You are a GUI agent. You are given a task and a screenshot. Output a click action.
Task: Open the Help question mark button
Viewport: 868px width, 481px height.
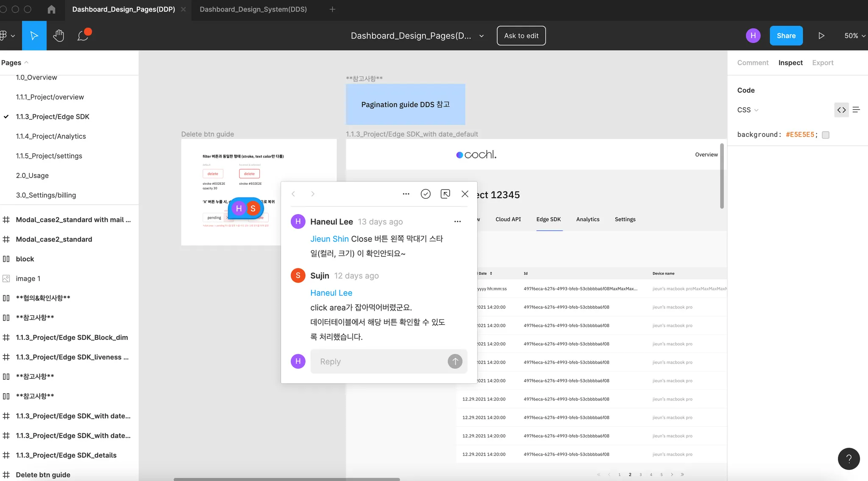click(x=849, y=459)
